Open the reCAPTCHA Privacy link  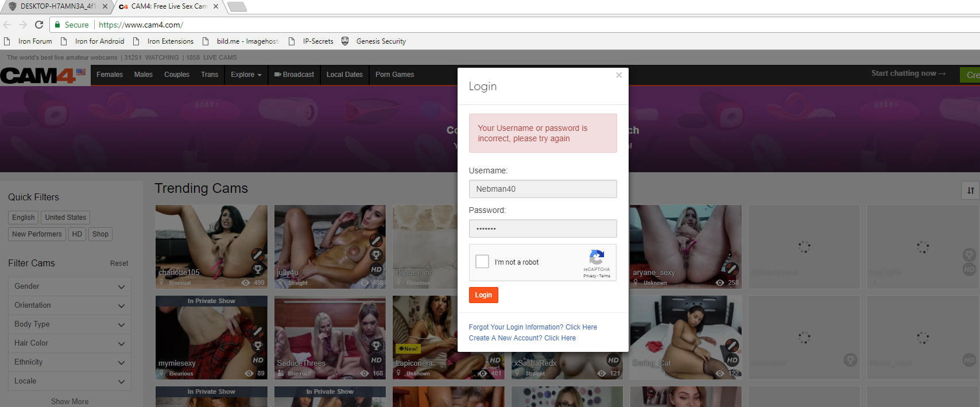(590, 276)
